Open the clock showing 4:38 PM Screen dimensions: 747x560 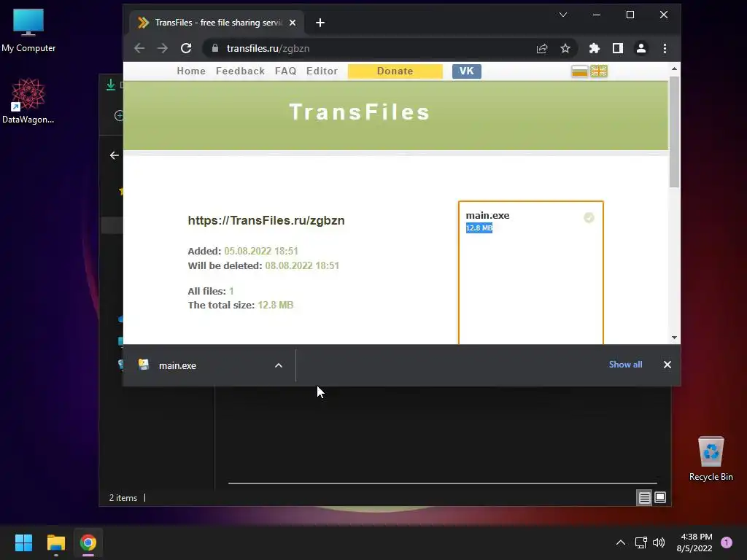[694, 542]
